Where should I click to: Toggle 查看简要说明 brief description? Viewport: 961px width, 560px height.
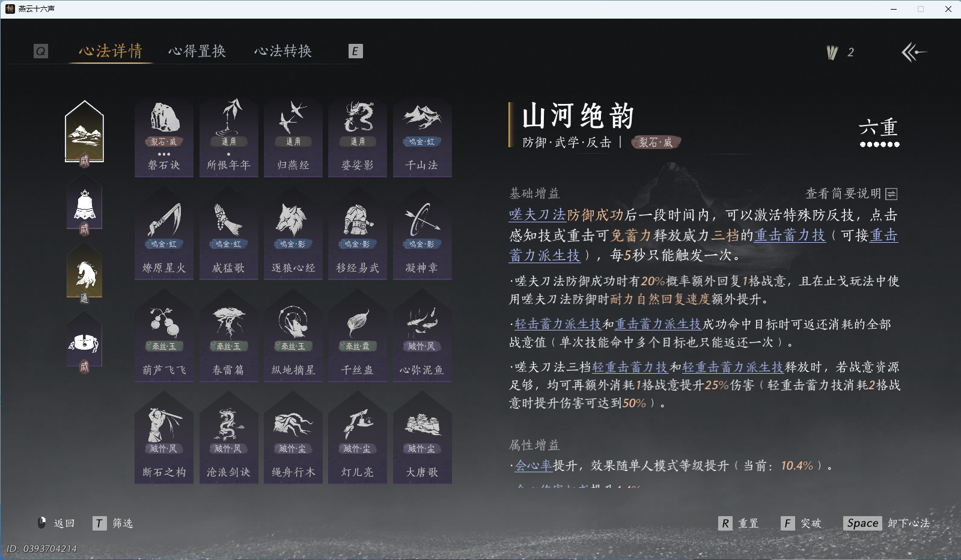click(852, 193)
